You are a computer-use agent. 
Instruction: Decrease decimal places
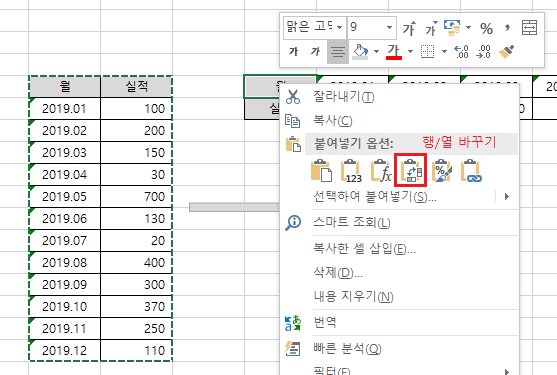point(483,51)
